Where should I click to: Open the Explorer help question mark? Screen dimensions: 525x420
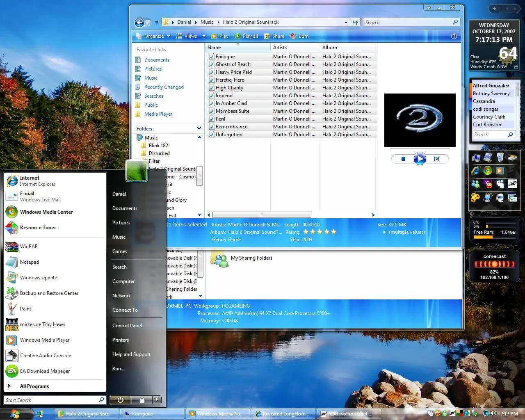coord(454,36)
